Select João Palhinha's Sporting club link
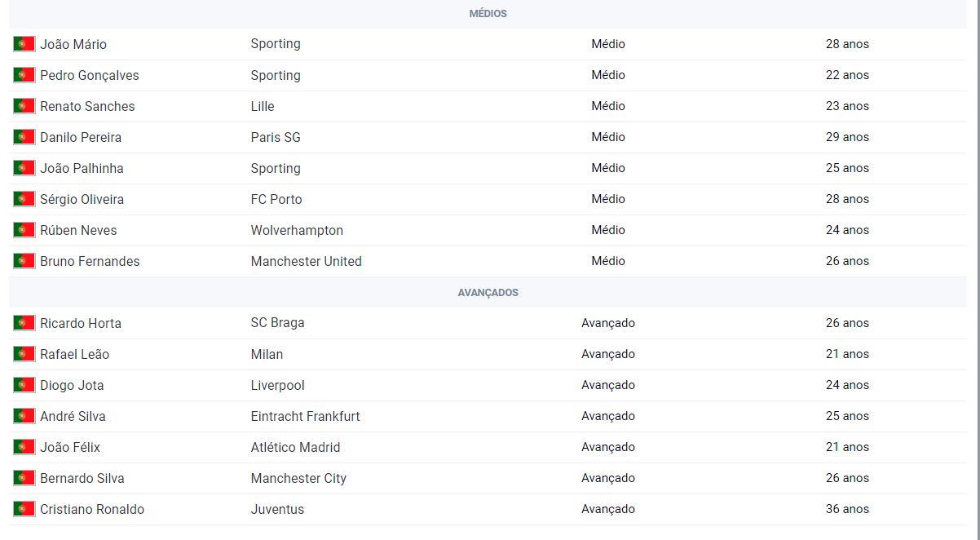 coord(276,168)
